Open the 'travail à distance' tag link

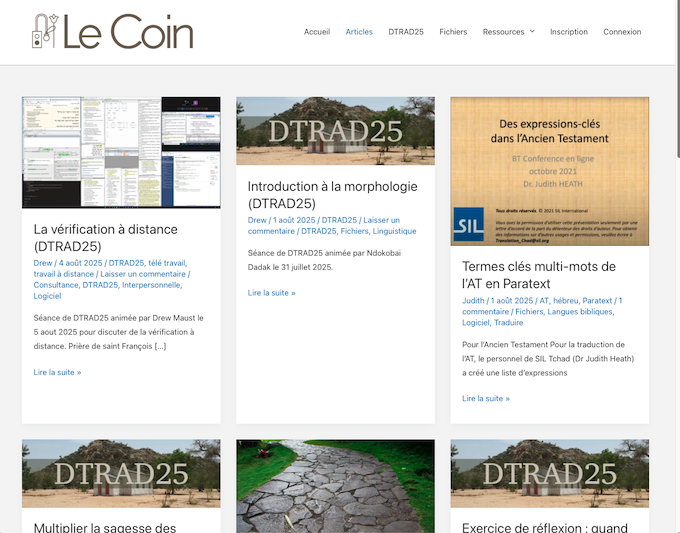tap(64, 274)
